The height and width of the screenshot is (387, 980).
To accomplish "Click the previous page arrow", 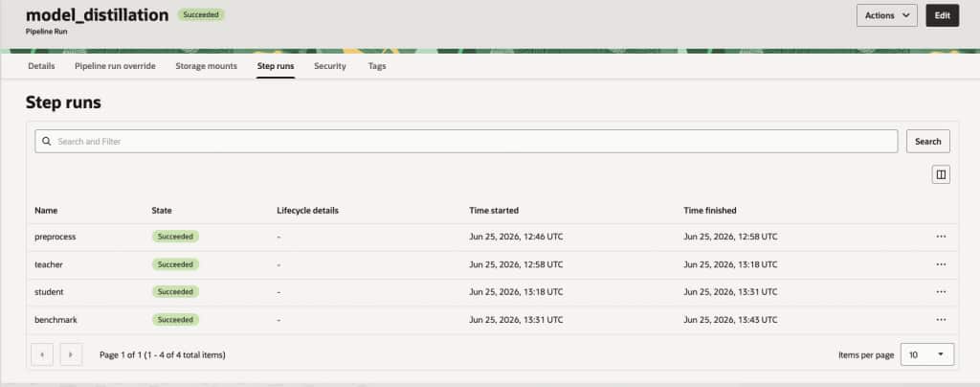I will point(42,354).
